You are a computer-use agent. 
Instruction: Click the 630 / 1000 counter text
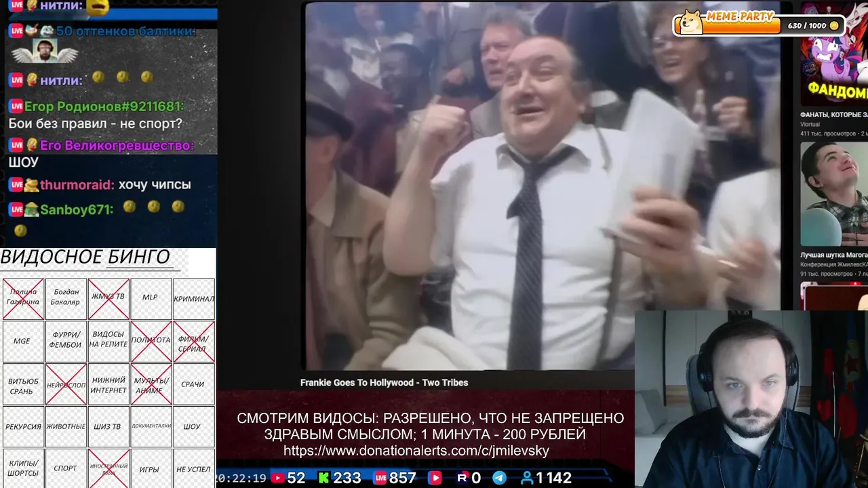[x=807, y=26]
